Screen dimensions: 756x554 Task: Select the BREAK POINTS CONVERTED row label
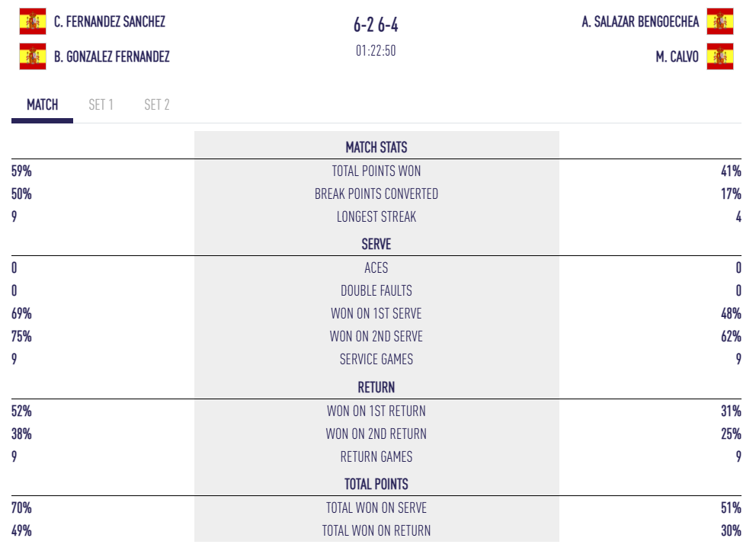click(x=376, y=194)
